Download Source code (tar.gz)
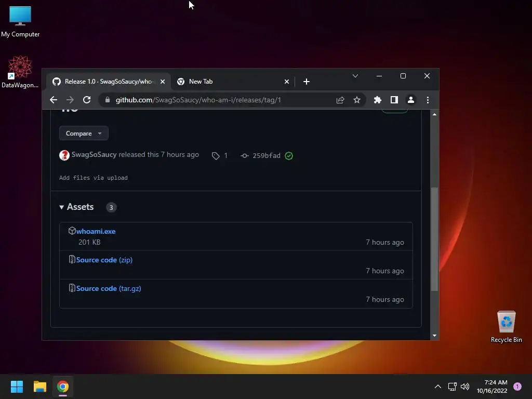Screen dimensions: 532x399 coord(109,288)
